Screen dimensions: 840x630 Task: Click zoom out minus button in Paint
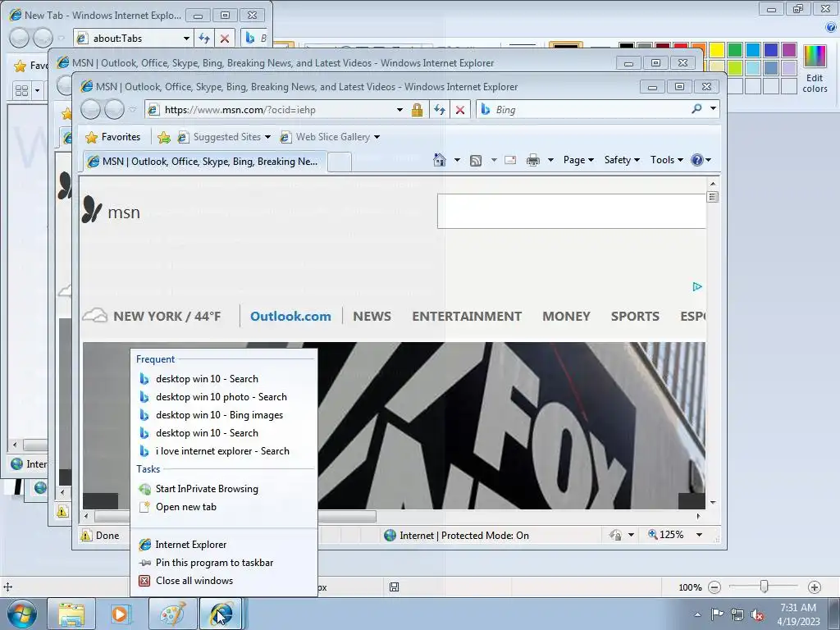point(714,587)
